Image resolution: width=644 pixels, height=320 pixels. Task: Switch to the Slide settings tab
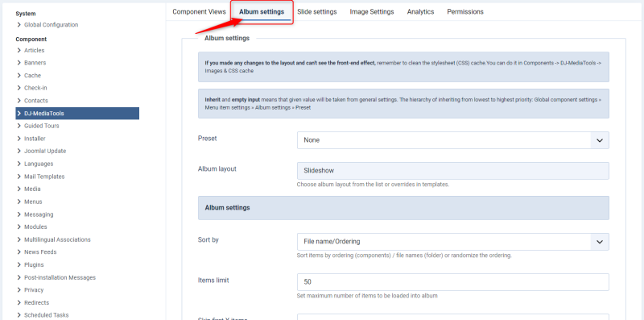coord(317,12)
